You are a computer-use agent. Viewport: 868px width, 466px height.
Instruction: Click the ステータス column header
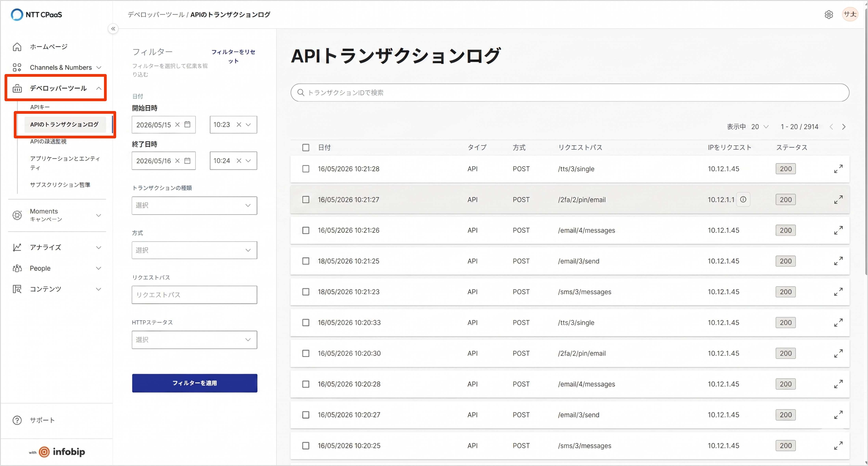792,148
